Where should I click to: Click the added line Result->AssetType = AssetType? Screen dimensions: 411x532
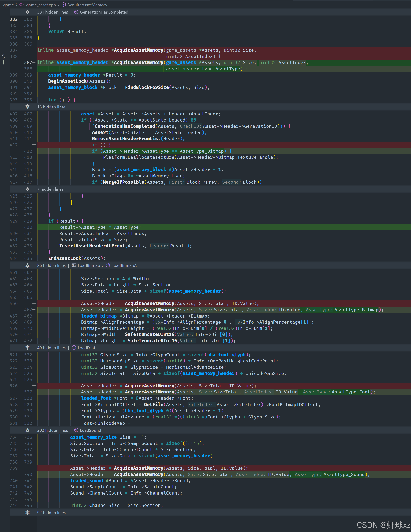[100, 227]
